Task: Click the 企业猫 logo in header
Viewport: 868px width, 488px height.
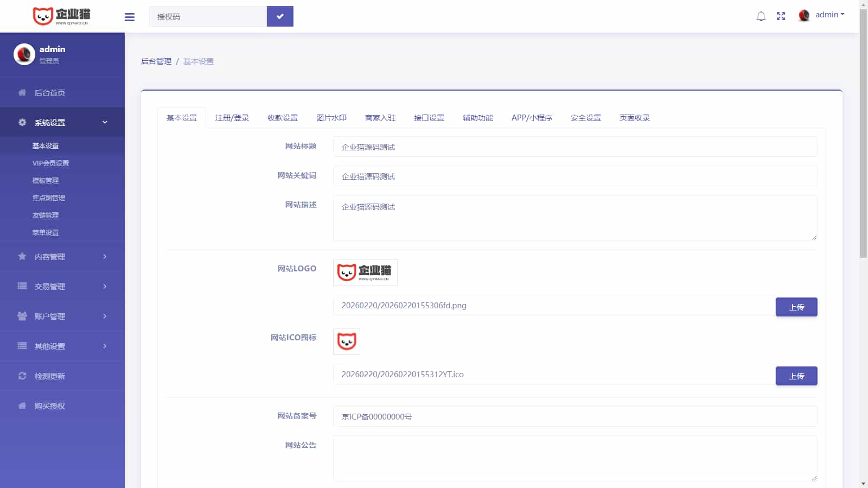Action: coord(62,16)
